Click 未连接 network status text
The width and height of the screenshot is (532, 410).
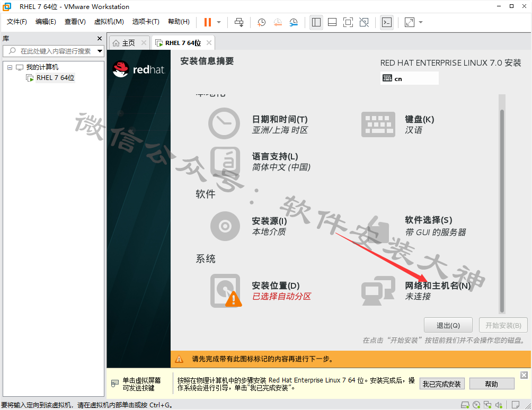click(x=418, y=297)
